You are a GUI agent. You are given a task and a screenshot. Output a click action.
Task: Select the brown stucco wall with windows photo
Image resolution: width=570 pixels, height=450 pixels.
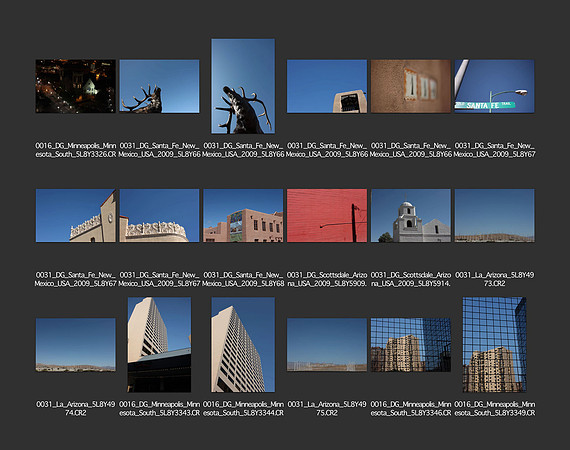(411, 86)
